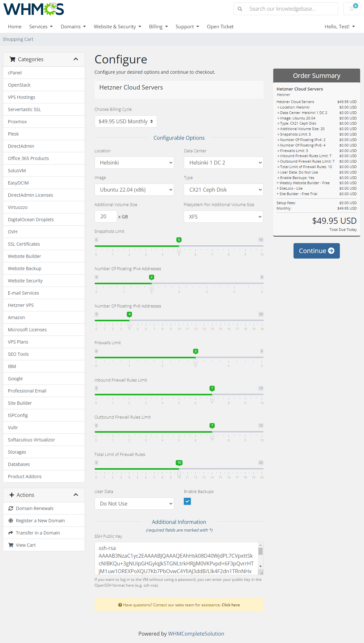The height and width of the screenshot is (643, 364).
Task: Click the View Cart icon in Actions
Action: pos(11,545)
